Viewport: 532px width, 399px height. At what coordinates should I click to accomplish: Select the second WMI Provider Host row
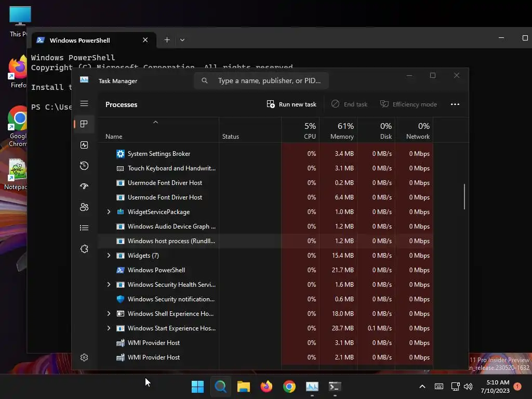click(265, 357)
